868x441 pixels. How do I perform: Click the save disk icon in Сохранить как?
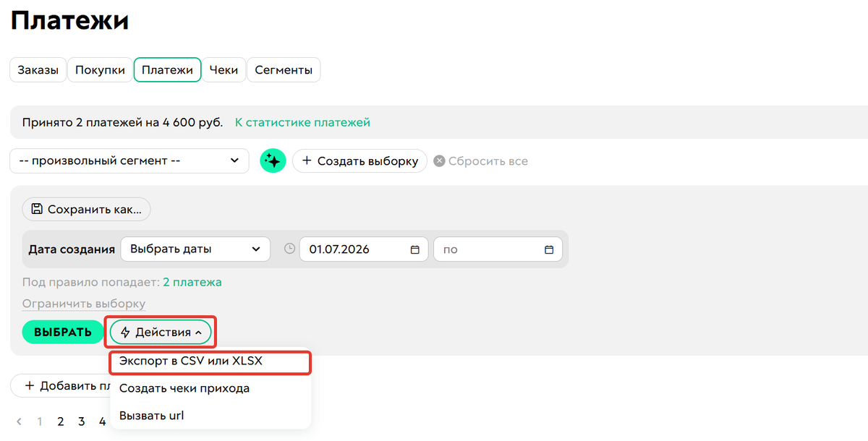(x=37, y=210)
